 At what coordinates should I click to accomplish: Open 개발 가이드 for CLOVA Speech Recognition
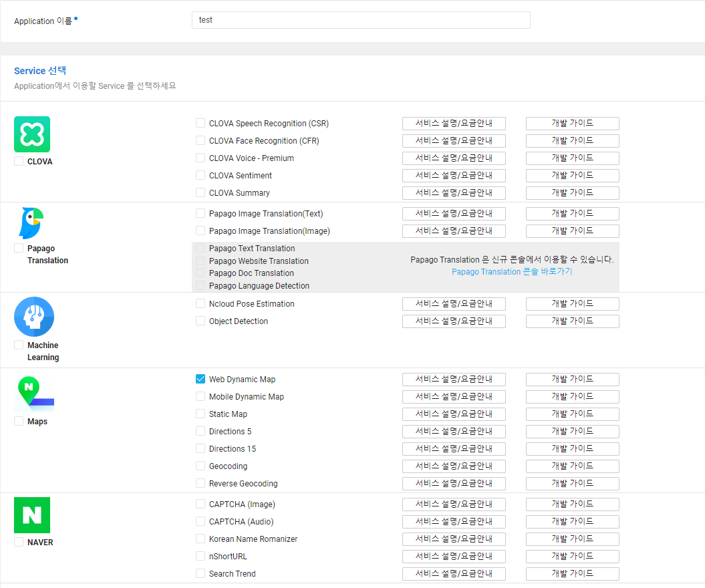click(573, 123)
